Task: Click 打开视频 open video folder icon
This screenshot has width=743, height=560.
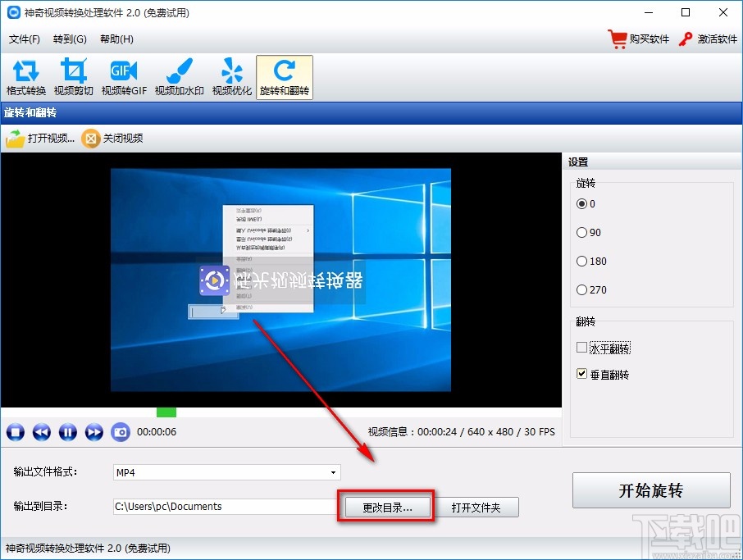Action: pyautogui.click(x=15, y=139)
